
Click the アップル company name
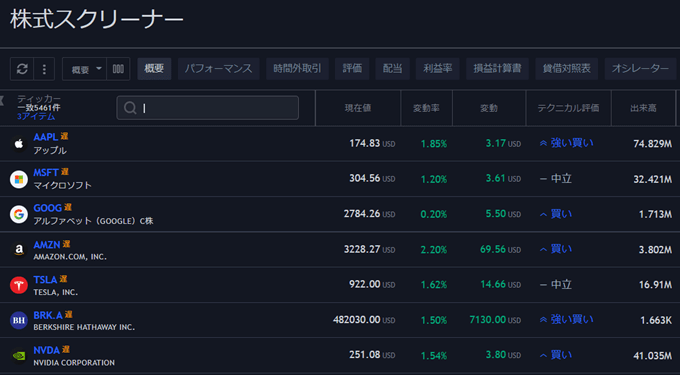click(x=50, y=150)
